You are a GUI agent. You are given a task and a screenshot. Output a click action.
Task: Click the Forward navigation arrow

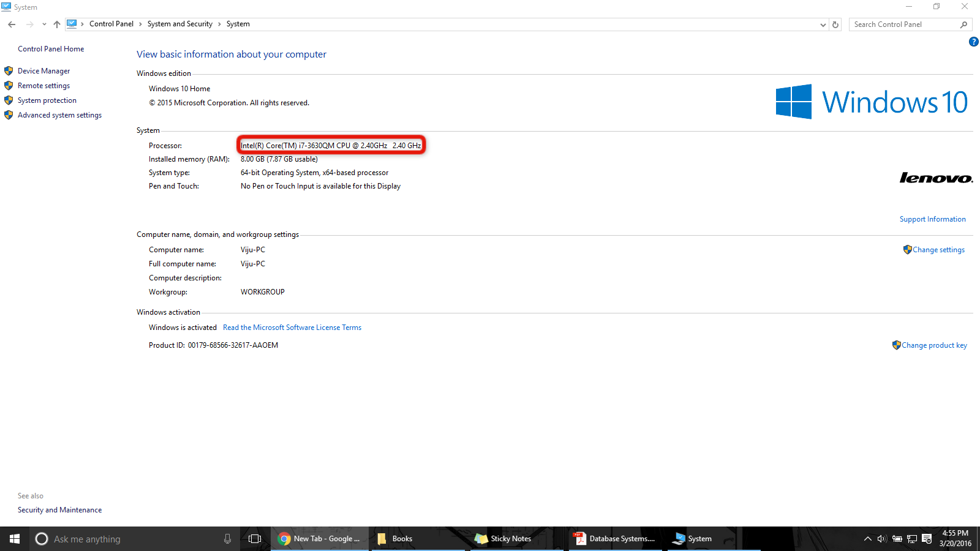click(x=29, y=24)
